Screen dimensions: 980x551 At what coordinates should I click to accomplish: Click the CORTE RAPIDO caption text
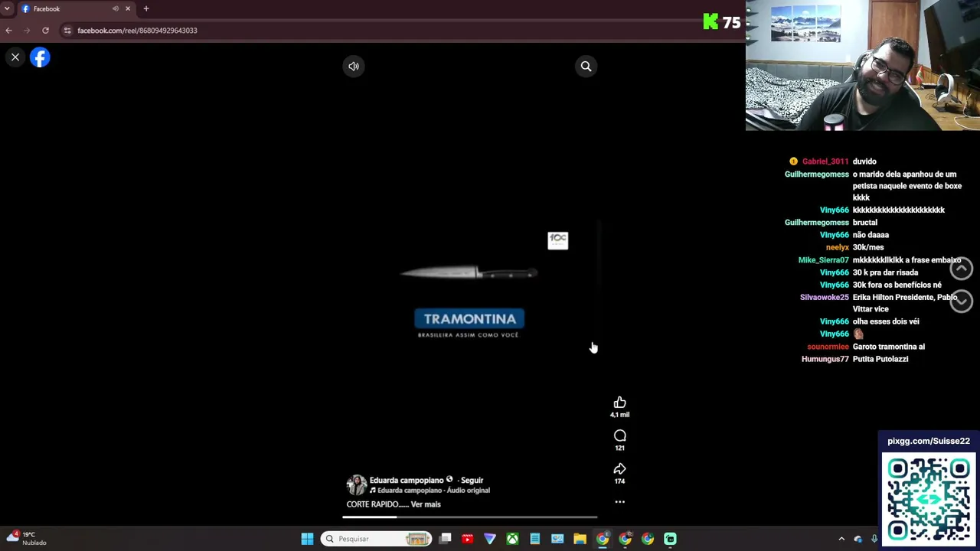(x=377, y=504)
